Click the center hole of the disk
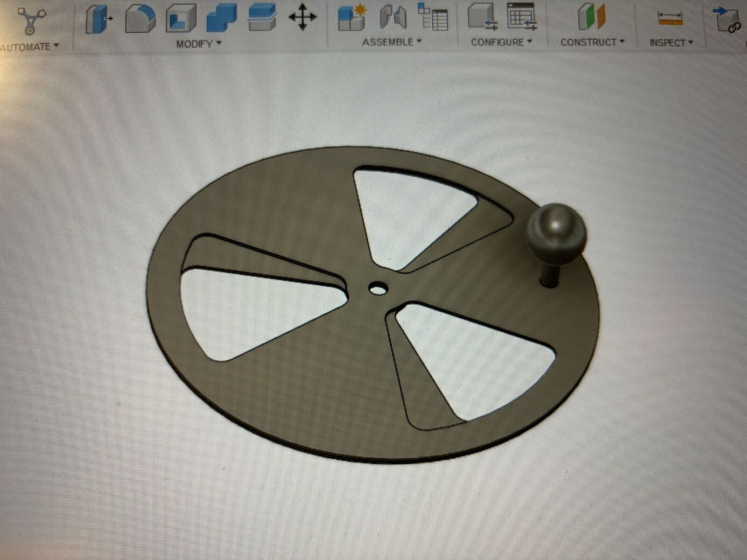The width and height of the screenshot is (747, 560). [x=378, y=288]
